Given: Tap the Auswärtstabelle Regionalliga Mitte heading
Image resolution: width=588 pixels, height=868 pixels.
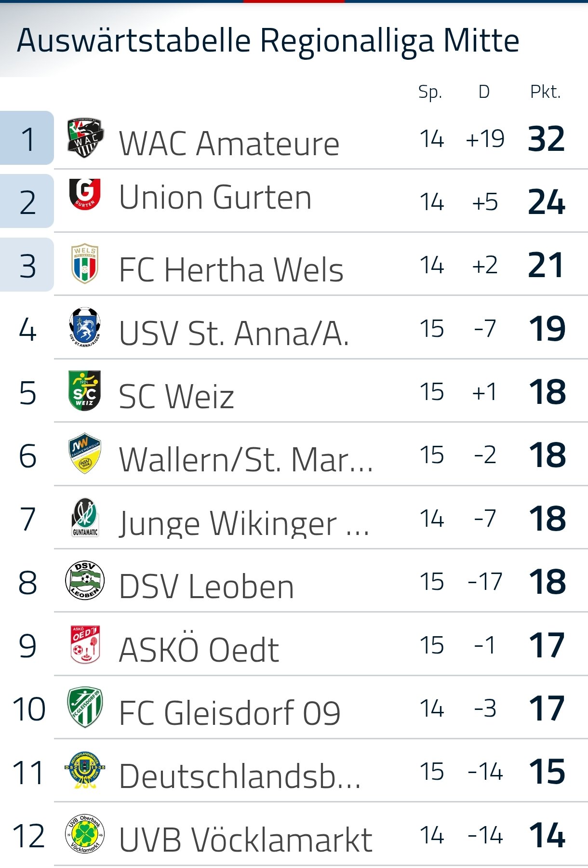Looking at the screenshot, I should click(x=268, y=40).
